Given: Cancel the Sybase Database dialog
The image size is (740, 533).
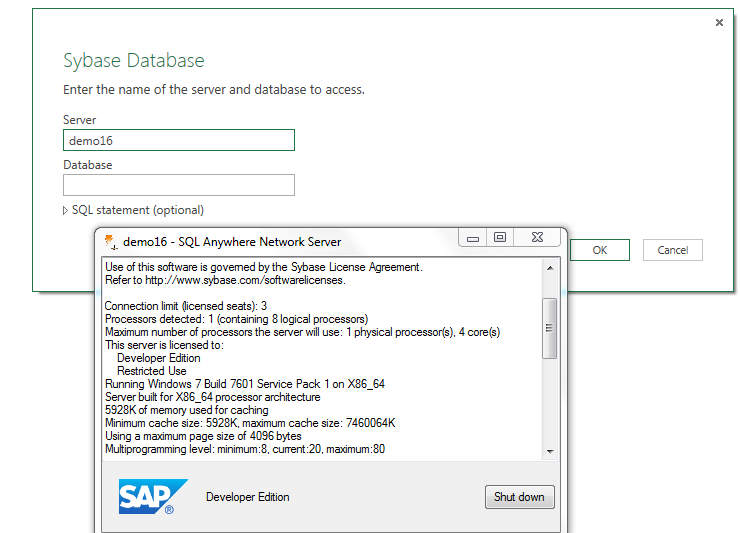Looking at the screenshot, I should (x=673, y=250).
